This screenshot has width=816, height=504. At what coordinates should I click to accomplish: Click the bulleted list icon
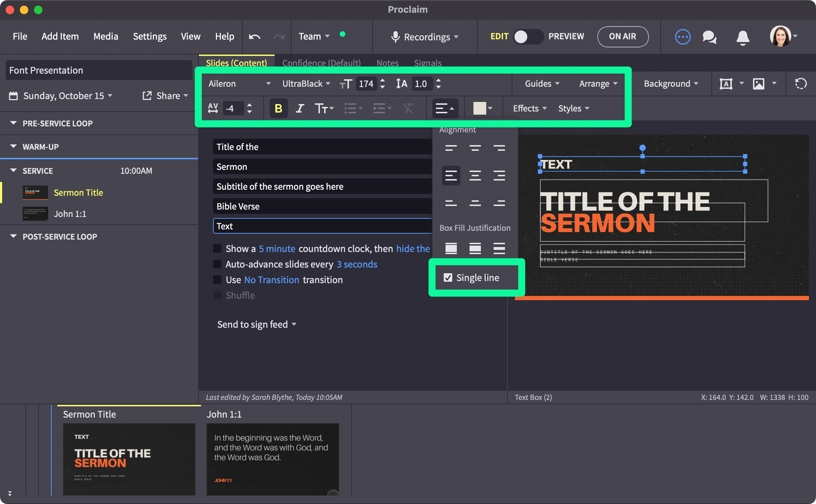(353, 108)
